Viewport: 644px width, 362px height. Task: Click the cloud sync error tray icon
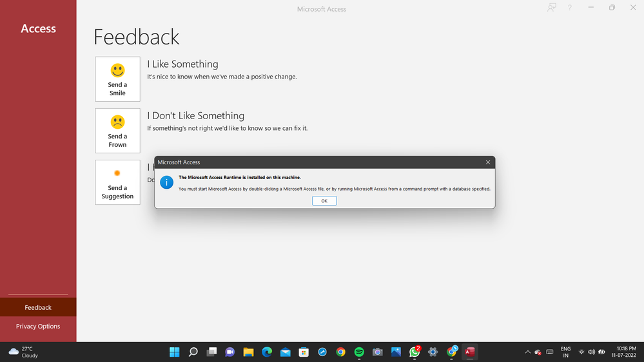click(538, 352)
